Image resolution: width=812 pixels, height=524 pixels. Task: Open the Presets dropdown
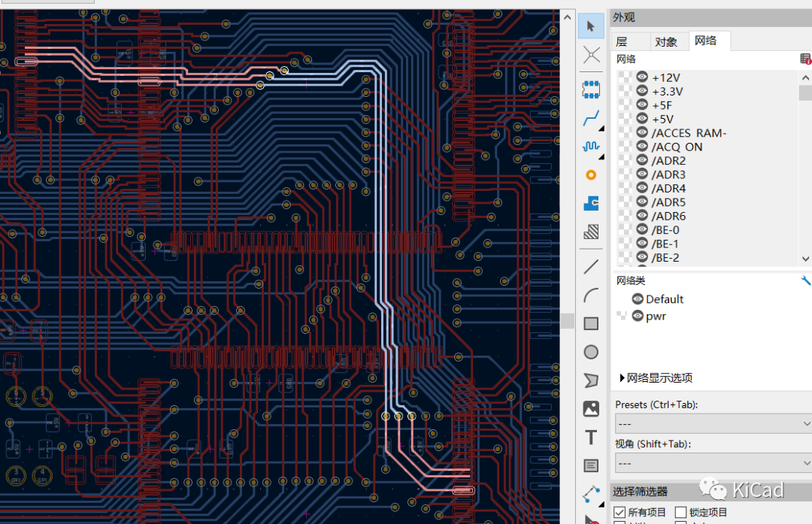tap(713, 423)
